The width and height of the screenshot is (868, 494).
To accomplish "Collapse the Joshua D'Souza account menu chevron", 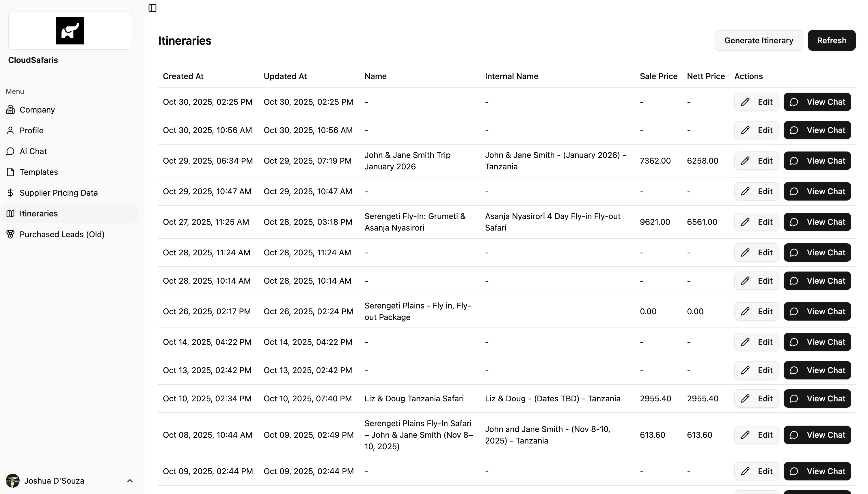I will [129, 481].
